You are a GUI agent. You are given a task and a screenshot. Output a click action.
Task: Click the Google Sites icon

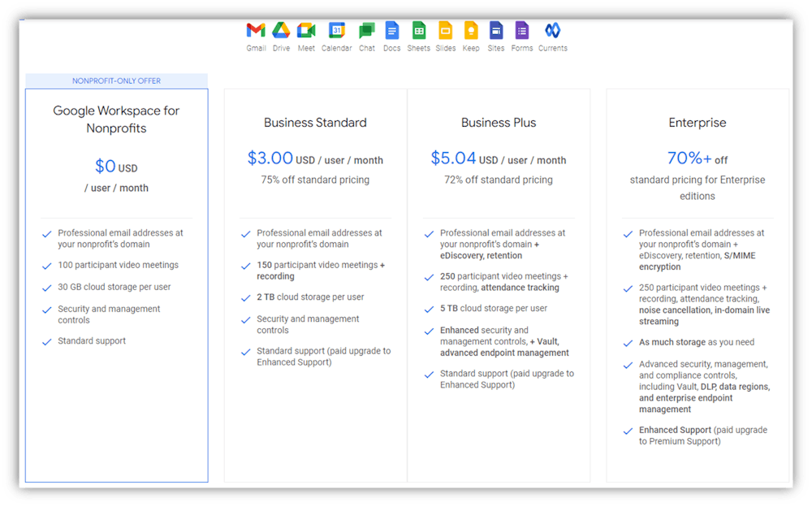click(x=495, y=31)
